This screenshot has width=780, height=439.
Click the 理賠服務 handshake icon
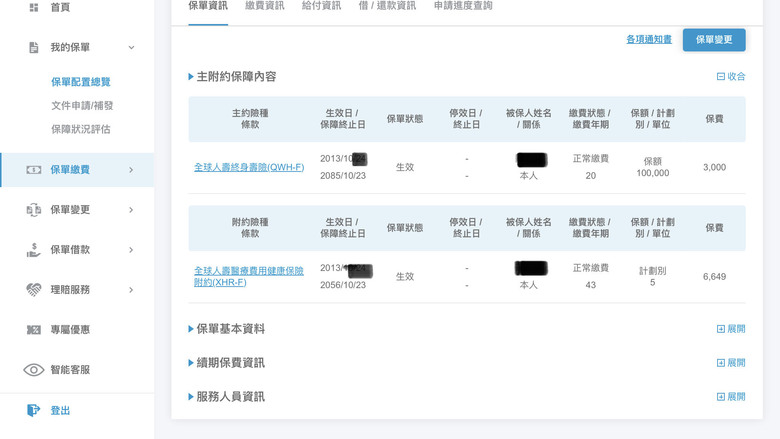point(34,290)
